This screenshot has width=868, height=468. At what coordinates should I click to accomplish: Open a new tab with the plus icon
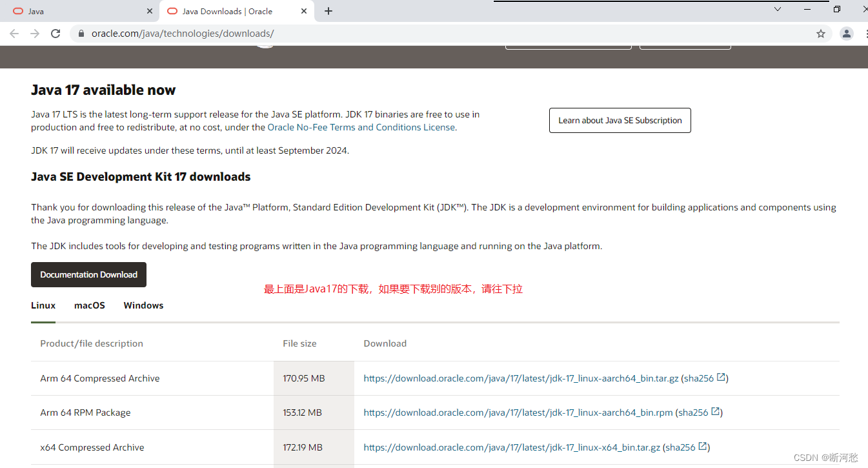pos(328,11)
